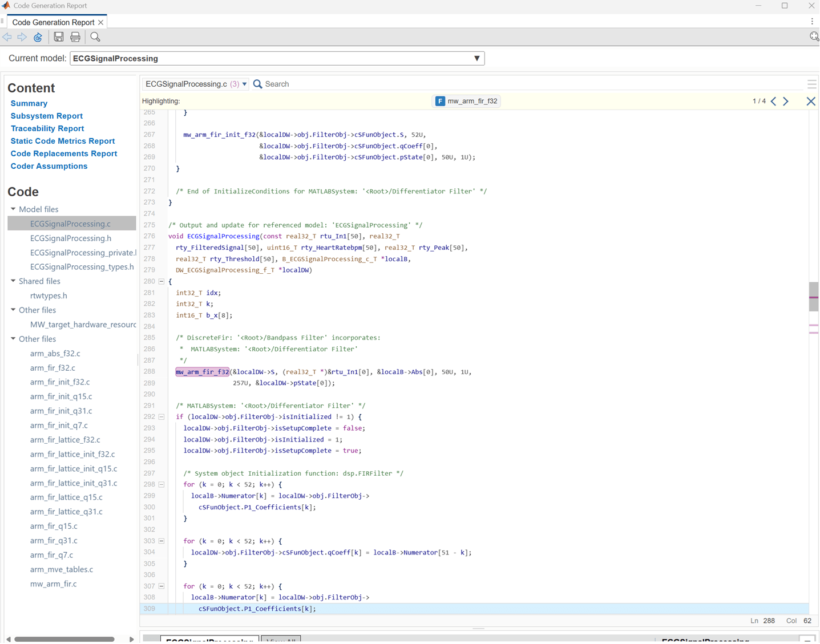
Task: Open arm_fir_init_q15.c file
Action: tap(61, 396)
